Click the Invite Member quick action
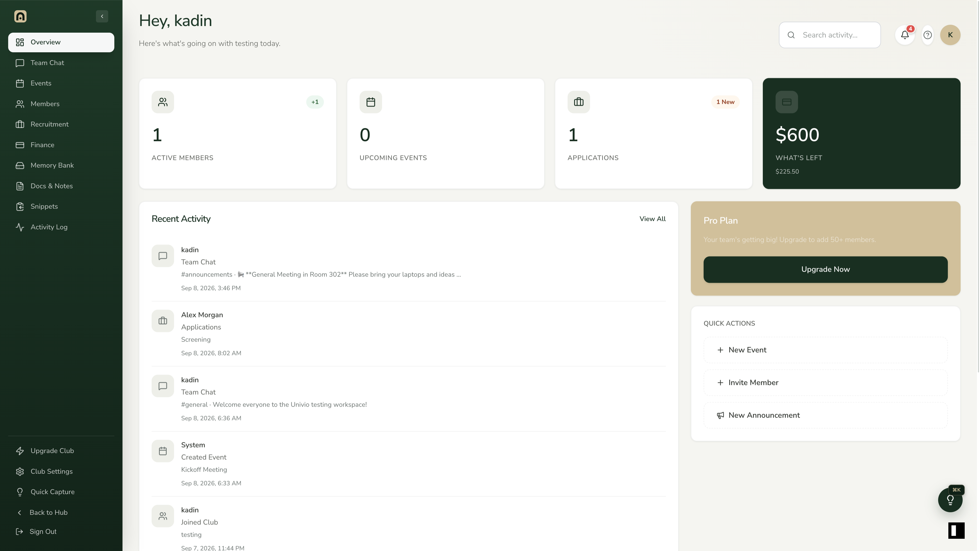The width and height of the screenshot is (980, 551). coord(826,383)
